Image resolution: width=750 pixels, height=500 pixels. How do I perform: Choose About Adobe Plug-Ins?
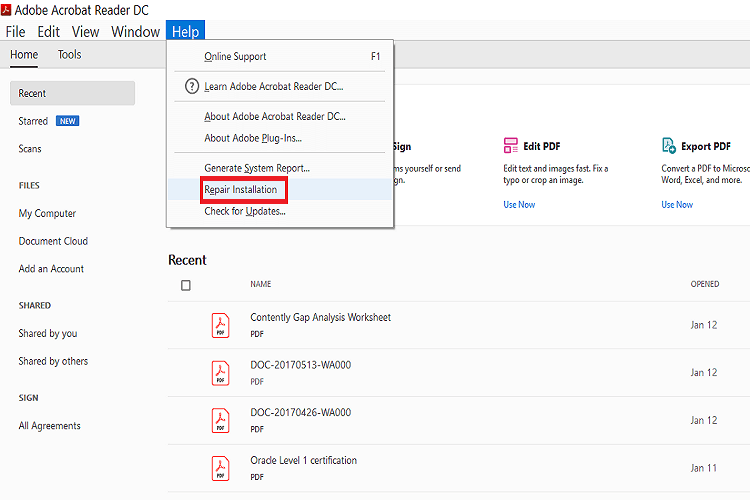pos(280,138)
